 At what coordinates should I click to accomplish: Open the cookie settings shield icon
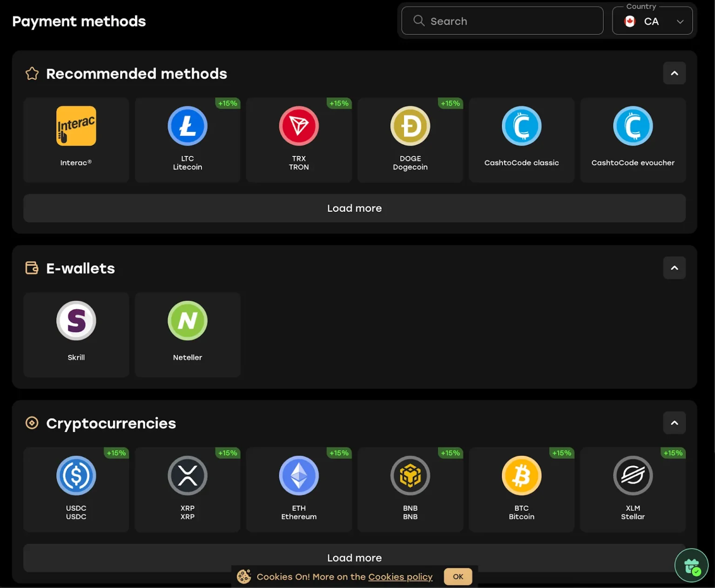[692, 565]
